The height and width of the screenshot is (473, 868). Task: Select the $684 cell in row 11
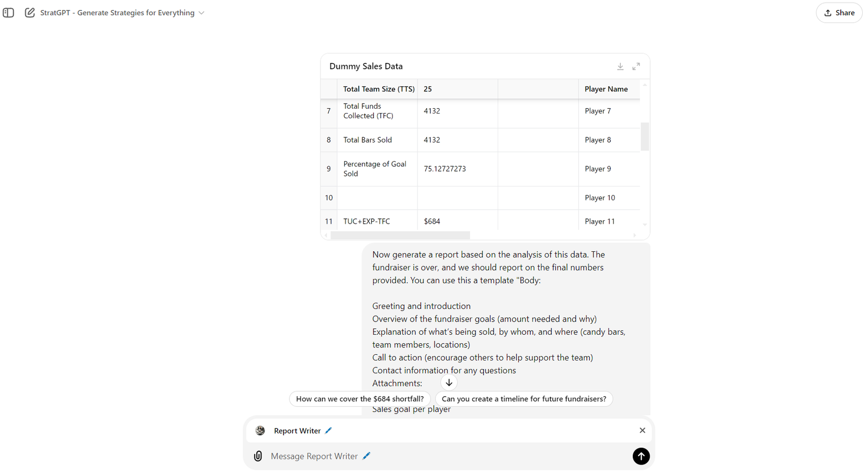432,221
